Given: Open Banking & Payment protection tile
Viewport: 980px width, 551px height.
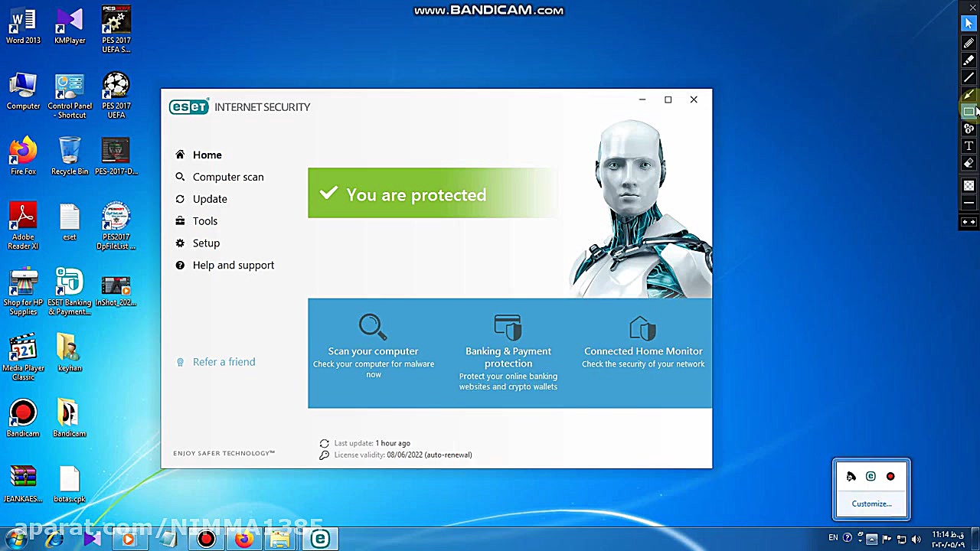Looking at the screenshot, I should tap(508, 353).
